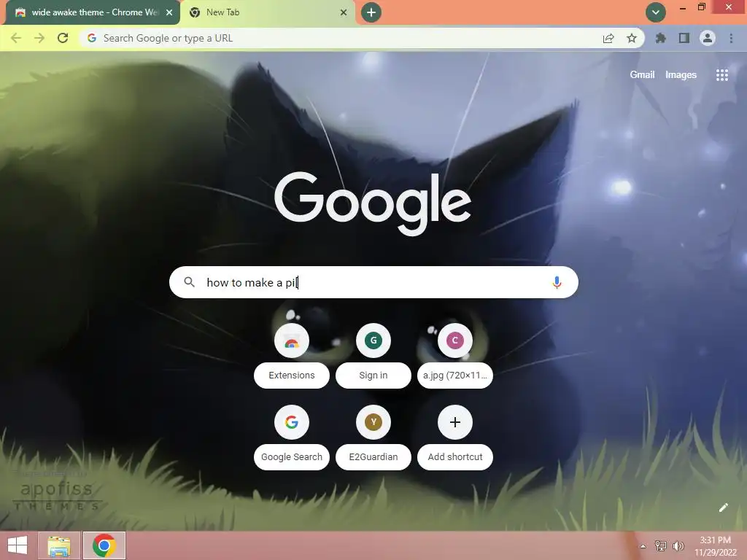Click the Google icon in the address bar
This screenshot has height=560, width=747.
point(92,38)
